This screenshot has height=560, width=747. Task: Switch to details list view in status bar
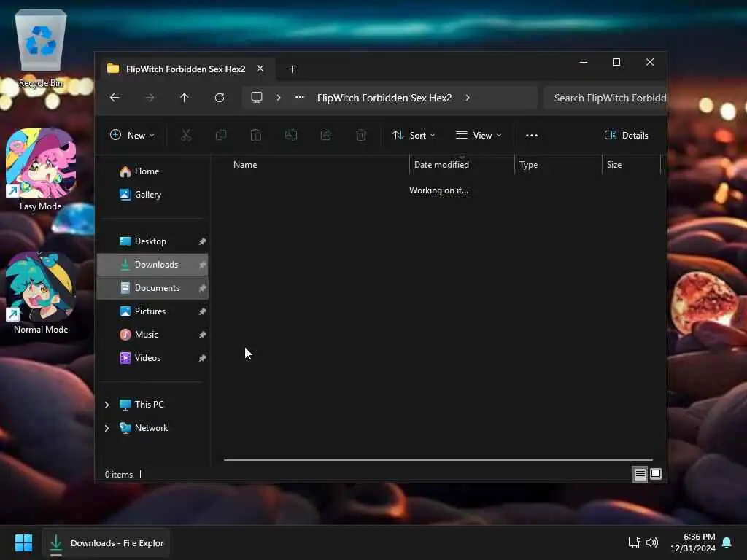pyautogui.click(x=640, y=474)
